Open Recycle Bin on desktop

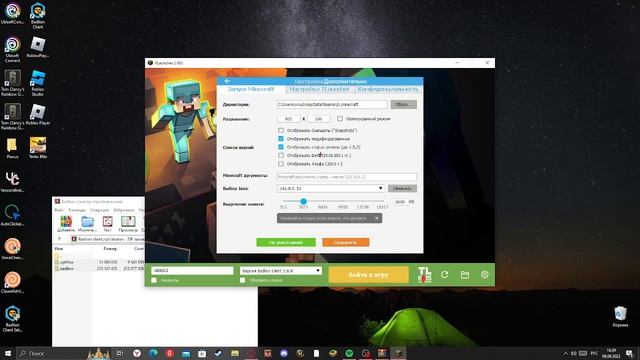[x=620, y=317]
